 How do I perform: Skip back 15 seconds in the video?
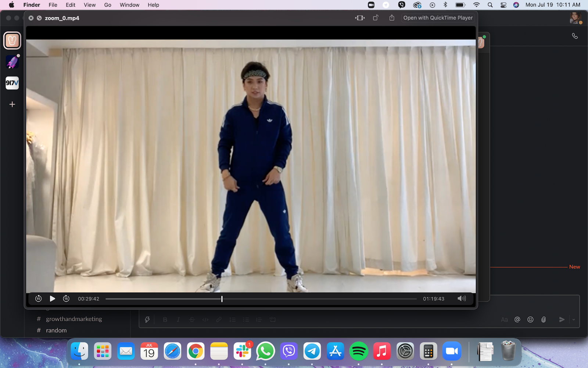[x=38, y=299]
